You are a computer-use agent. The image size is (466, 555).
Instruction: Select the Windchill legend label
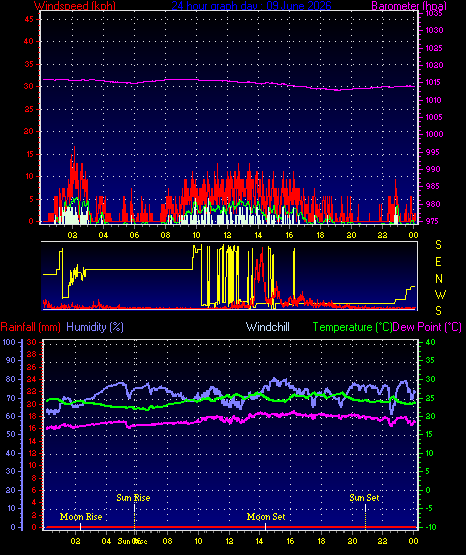[268, 327]
